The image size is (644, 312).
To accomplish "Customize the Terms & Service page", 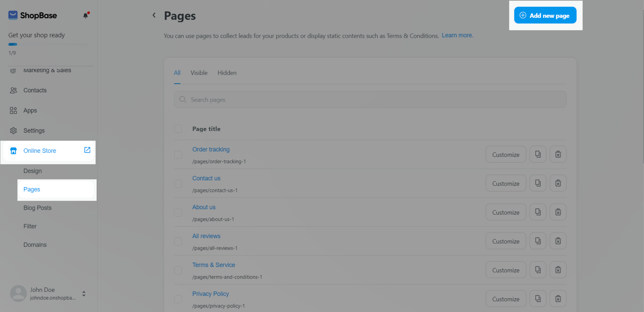I will click(x=506, y=270).
